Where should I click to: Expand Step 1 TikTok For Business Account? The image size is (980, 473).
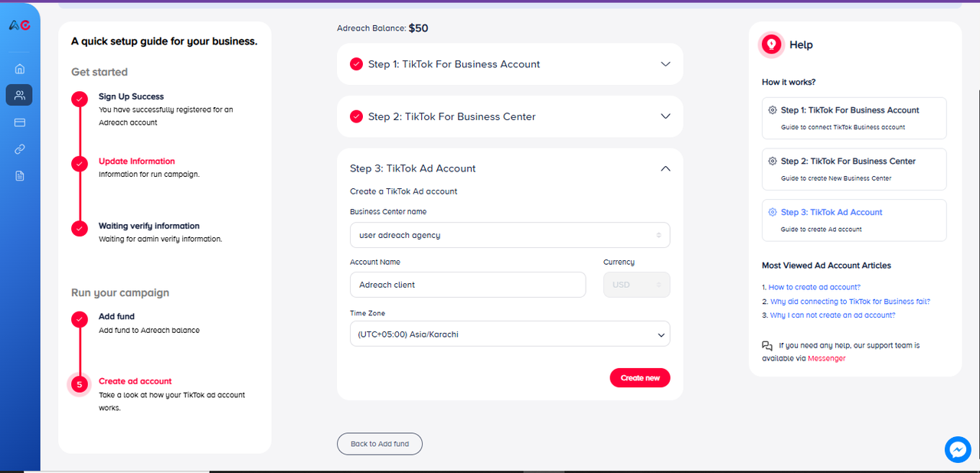pyautogui.click(x=665, y=64)
